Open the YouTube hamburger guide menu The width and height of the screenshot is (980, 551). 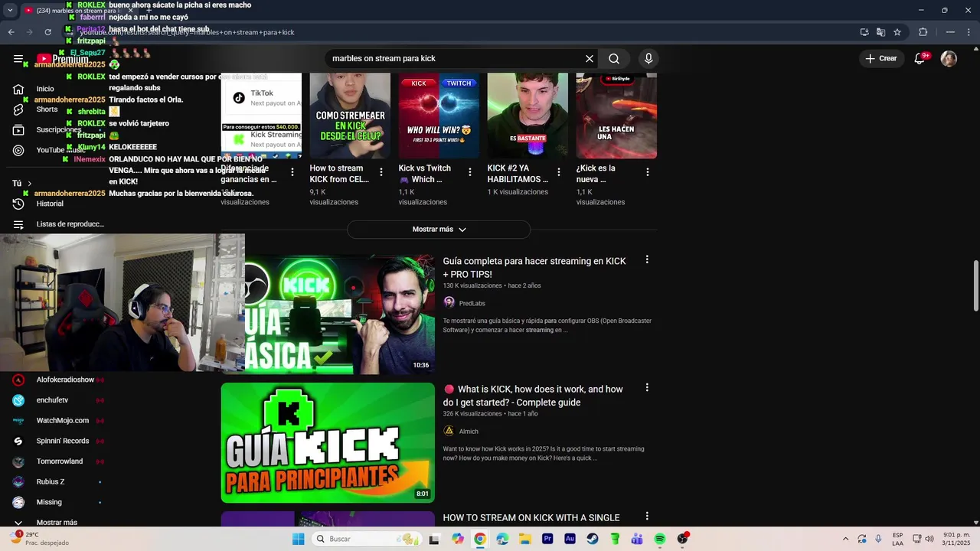point(18,59)
